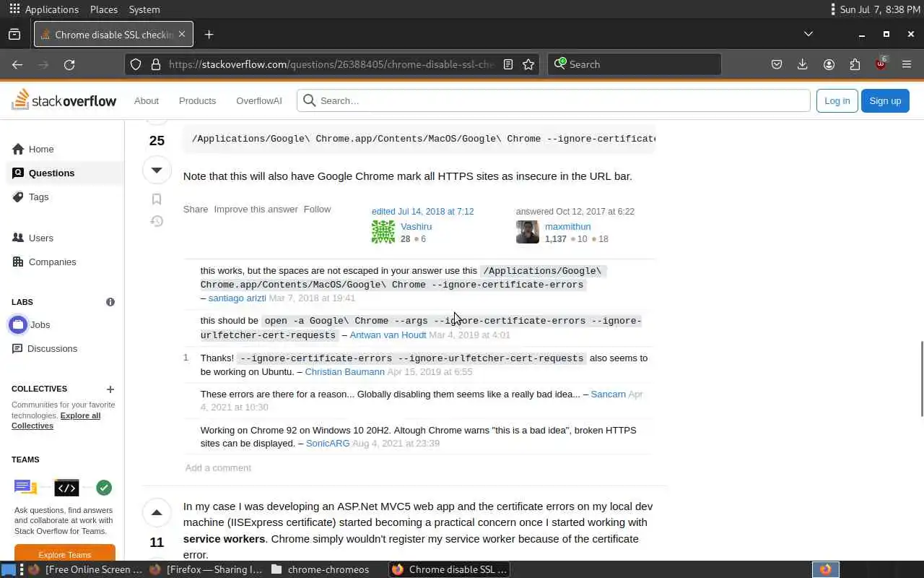
Task: Click the page vertical scrollbar thumb
Action: tap(921, 378)
